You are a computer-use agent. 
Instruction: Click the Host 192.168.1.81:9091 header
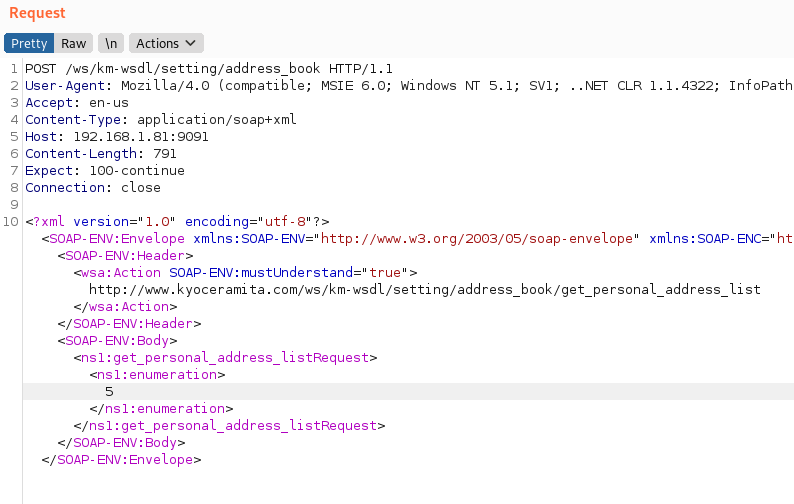pyautogui.click(x=116, y=136)
